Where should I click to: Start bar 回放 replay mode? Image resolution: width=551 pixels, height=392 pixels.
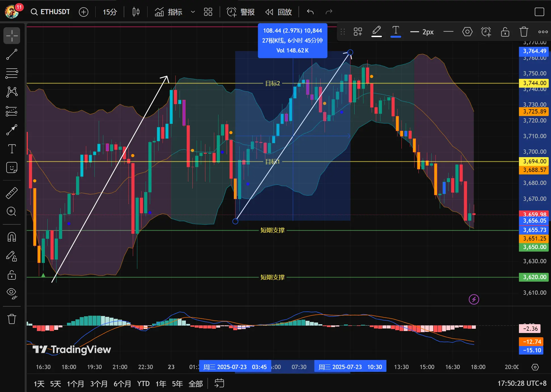279,12
